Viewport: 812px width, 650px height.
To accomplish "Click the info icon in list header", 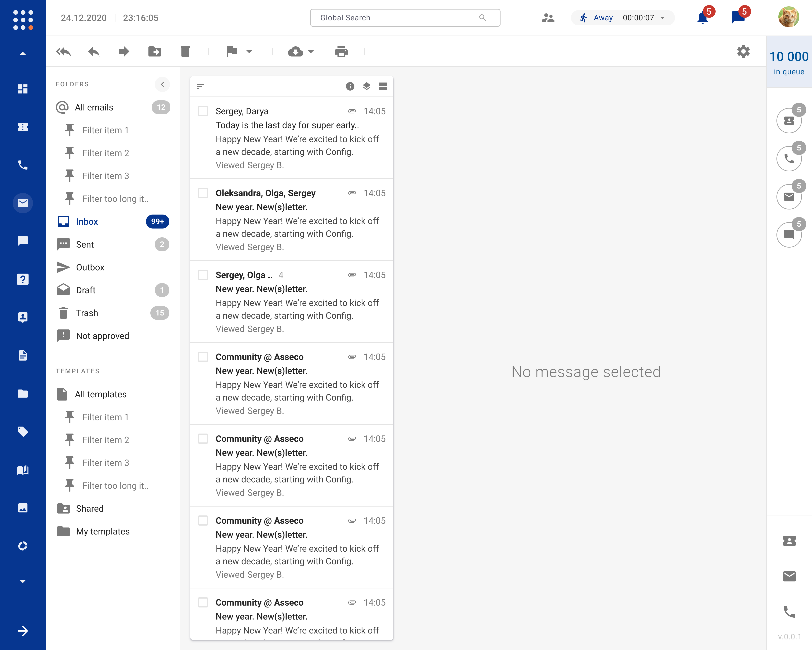I will click(x=350, y=86).
